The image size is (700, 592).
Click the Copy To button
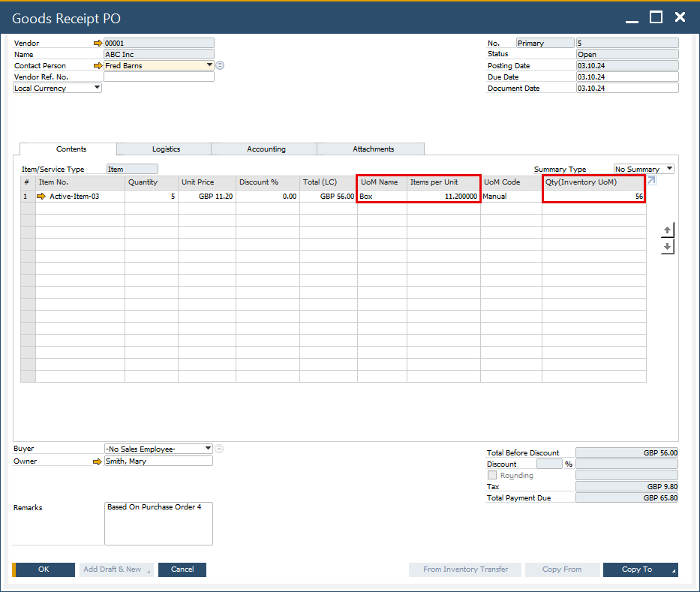[x=639, y=569]
